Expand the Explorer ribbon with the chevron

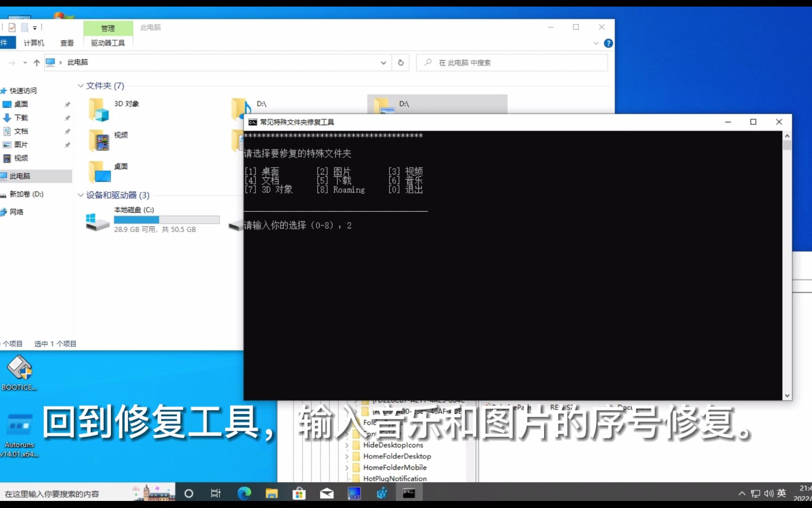point(596,43)
